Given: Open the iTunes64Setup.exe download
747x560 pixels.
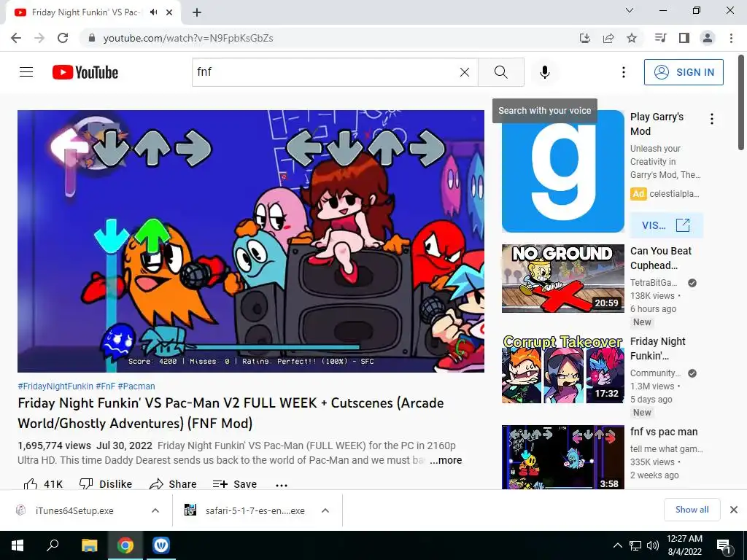Looking at the screenshot, I should tap(74, 510).
